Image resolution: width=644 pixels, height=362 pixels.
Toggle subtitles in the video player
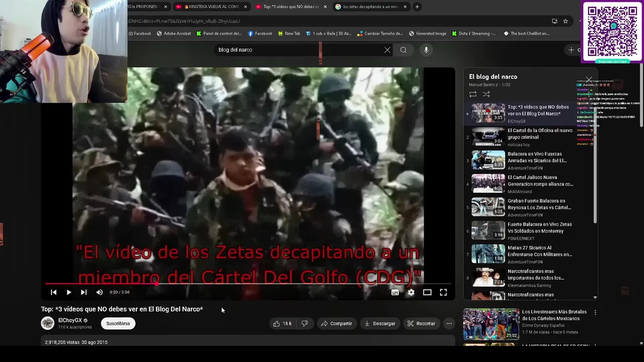pos(395,292)
